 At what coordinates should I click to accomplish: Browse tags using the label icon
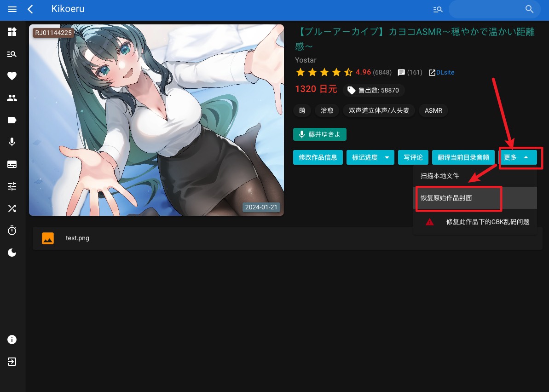click(x=12, y=120)
